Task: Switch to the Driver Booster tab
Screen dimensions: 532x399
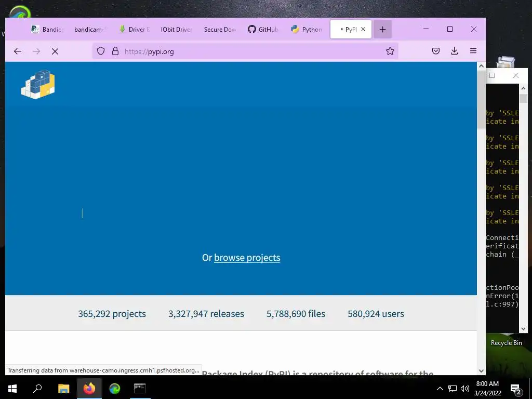Action: coord(134,30)
